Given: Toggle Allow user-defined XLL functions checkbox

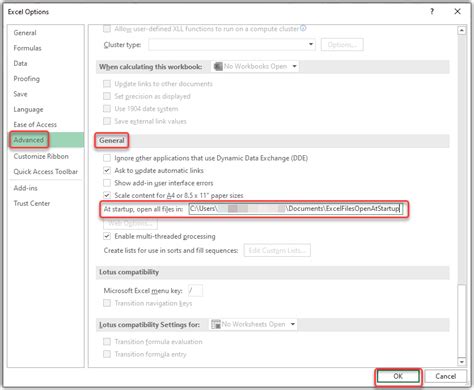Looking at the screenshot, I should tap(107, 29).
